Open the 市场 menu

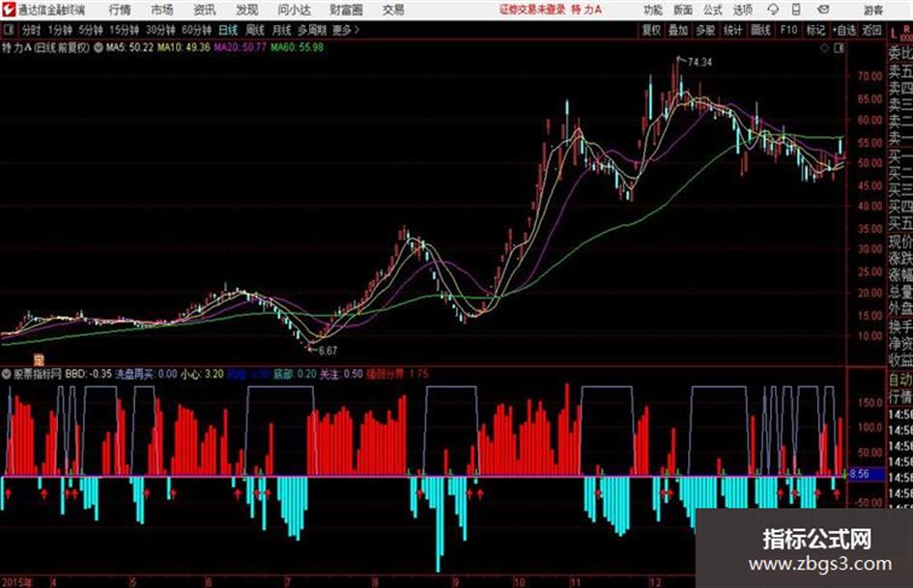tap(162, 10)
